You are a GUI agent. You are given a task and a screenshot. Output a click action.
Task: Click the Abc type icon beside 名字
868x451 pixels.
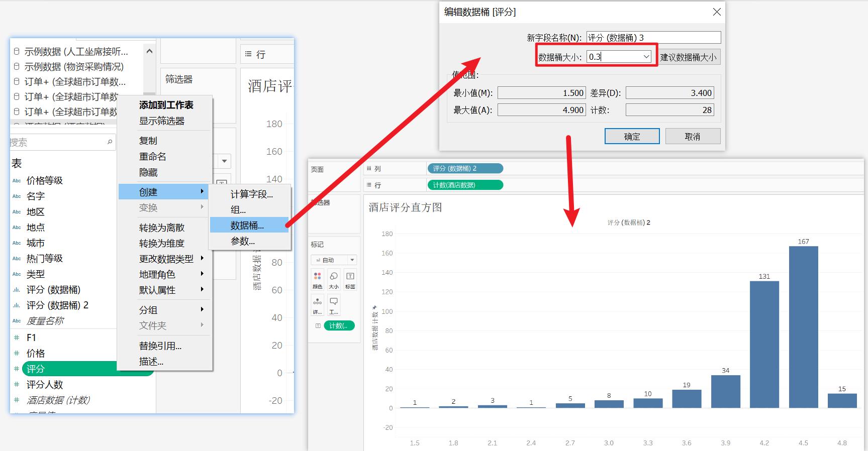(17, 196)
